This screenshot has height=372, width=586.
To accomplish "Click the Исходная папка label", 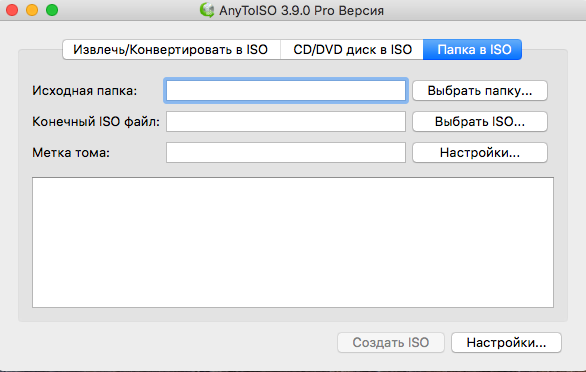I will 85,90.
